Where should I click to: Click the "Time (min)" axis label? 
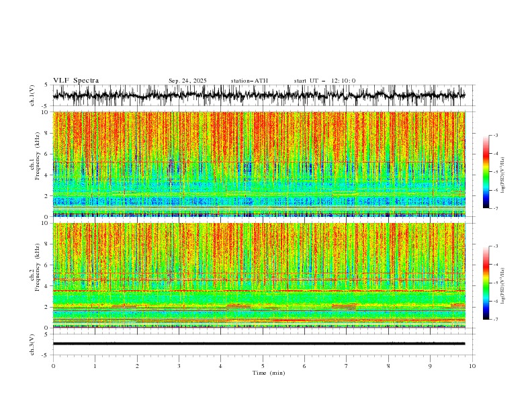click(x=269, y=373)
